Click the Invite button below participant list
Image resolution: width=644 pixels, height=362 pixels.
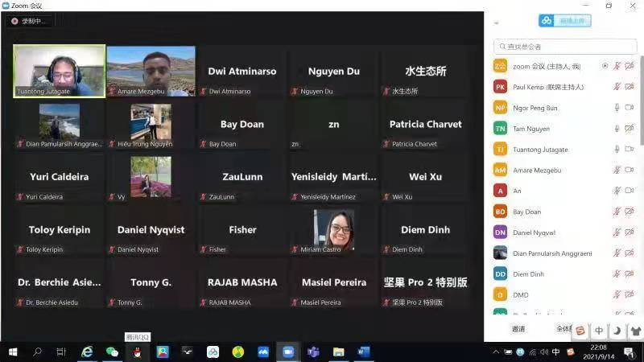coord(518,329)
